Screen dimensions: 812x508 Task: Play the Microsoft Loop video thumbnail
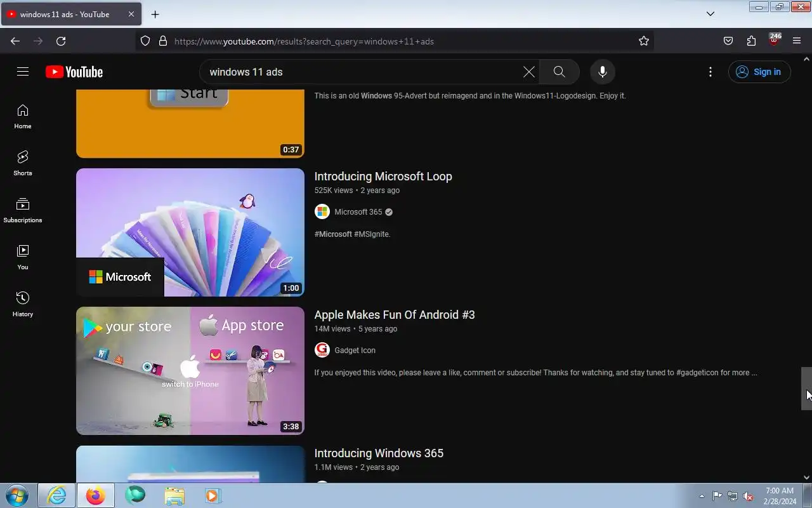pos(190,232)
